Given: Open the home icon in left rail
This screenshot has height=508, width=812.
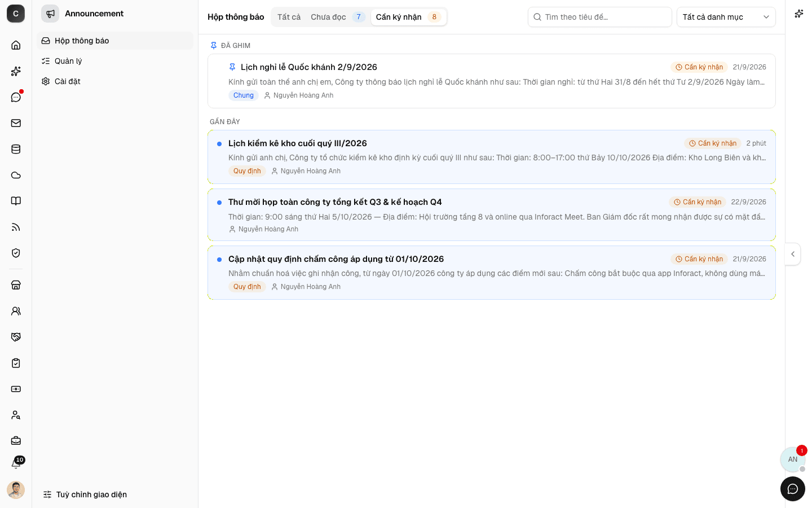Looking at the screenshot, I should tap(16, 45).
